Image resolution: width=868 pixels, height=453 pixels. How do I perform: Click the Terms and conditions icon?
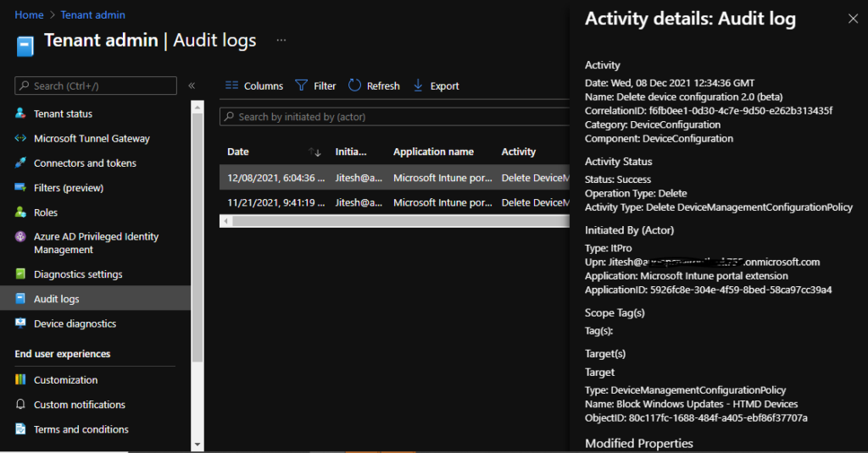pyautogui.click(x=20, y=428)
